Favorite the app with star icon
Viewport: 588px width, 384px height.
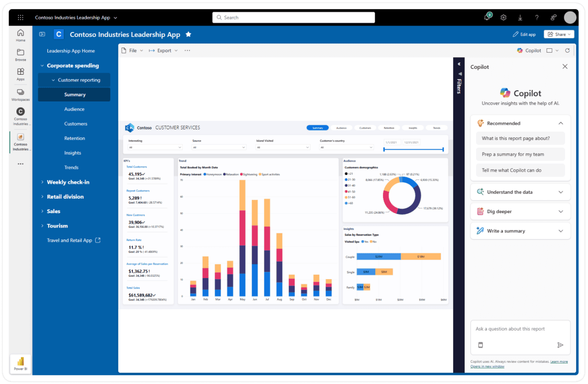[x=188, y=34]
